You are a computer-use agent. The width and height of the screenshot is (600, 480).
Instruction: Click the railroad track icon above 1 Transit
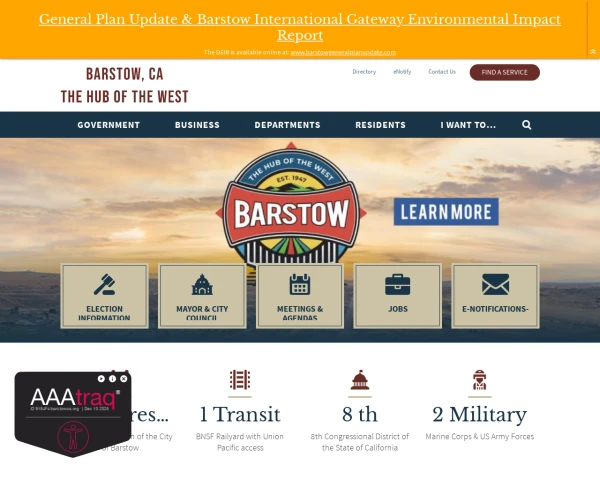pos(240,380)
